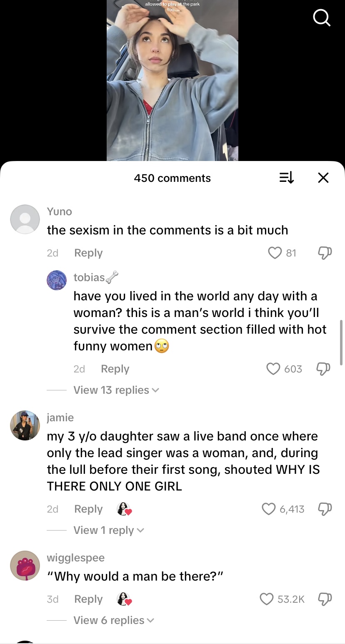Dislike jamie's comment
Viewport: 345px width, 644px height.
tap(325, 509)
